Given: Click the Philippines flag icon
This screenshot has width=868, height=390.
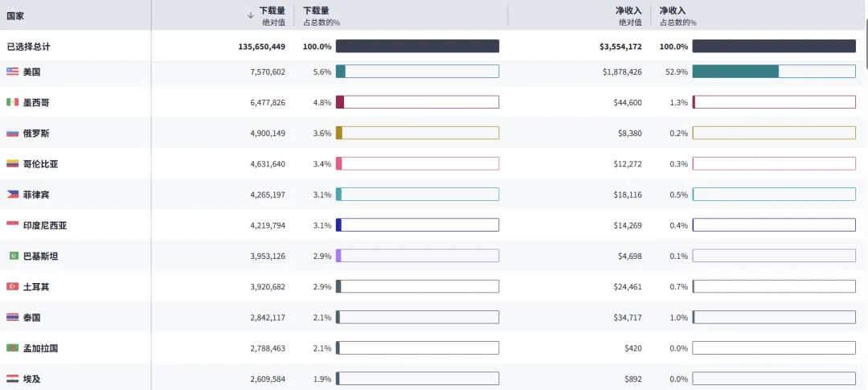Looking at the screenshot, I should pyautogui.click(x=12, y=194).
